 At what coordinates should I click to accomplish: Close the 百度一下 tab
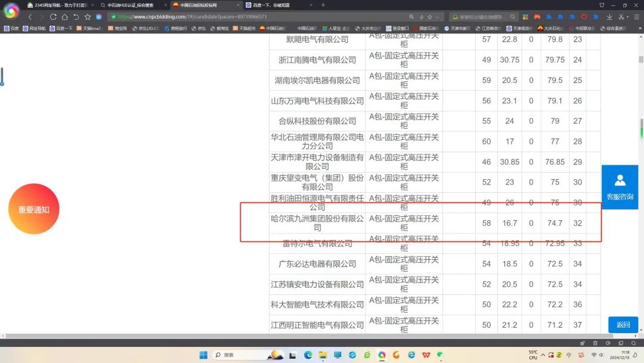[311, 5]
